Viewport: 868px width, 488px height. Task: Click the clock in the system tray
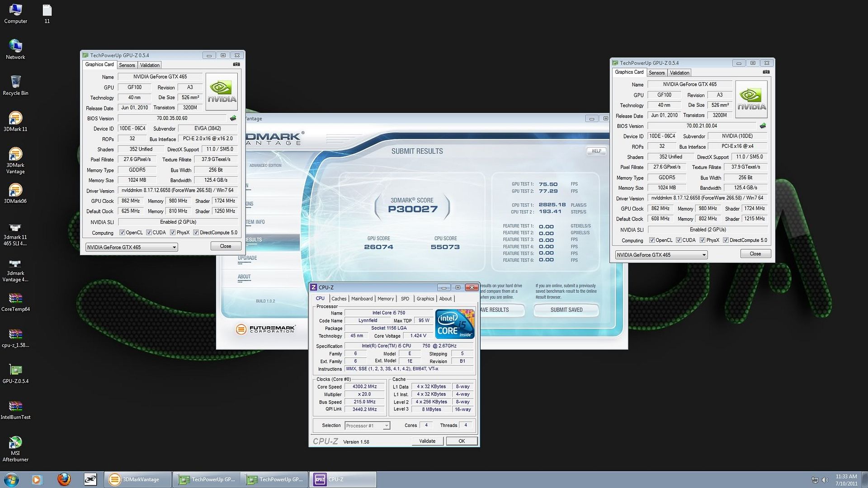[x=846, y=480]
